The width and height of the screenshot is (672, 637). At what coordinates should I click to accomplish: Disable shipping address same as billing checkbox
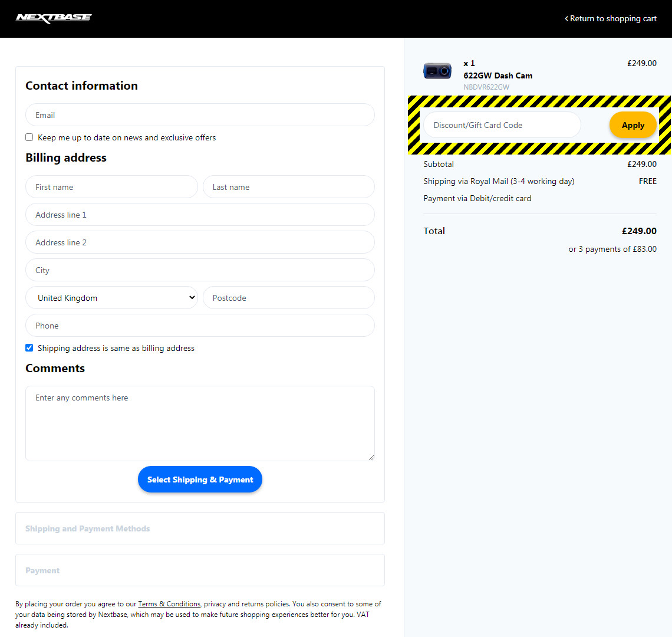(29, 347)
